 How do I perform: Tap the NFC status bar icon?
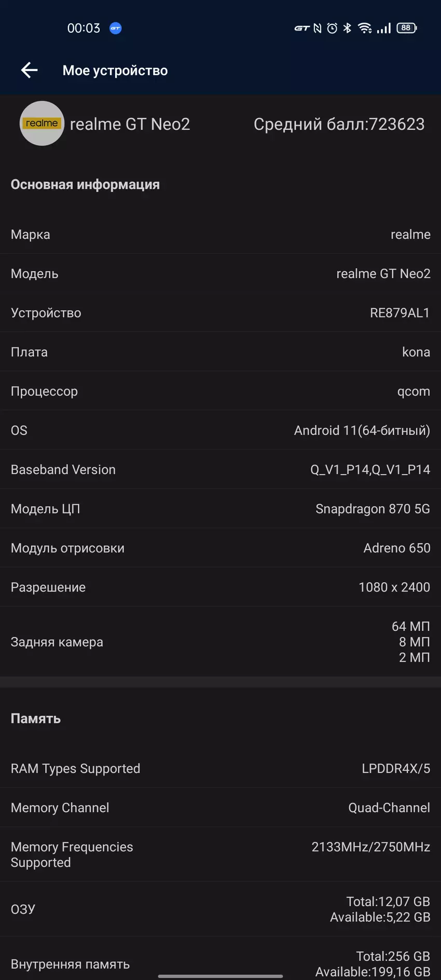click(318, 29)
